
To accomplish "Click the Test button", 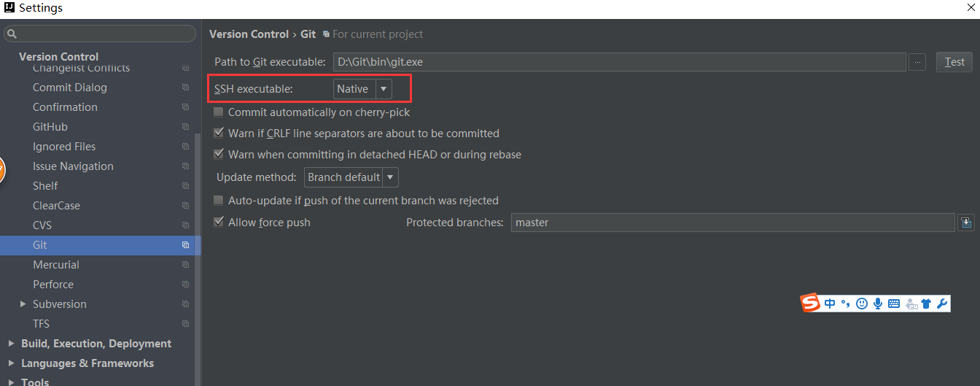I will coord(954,62).
